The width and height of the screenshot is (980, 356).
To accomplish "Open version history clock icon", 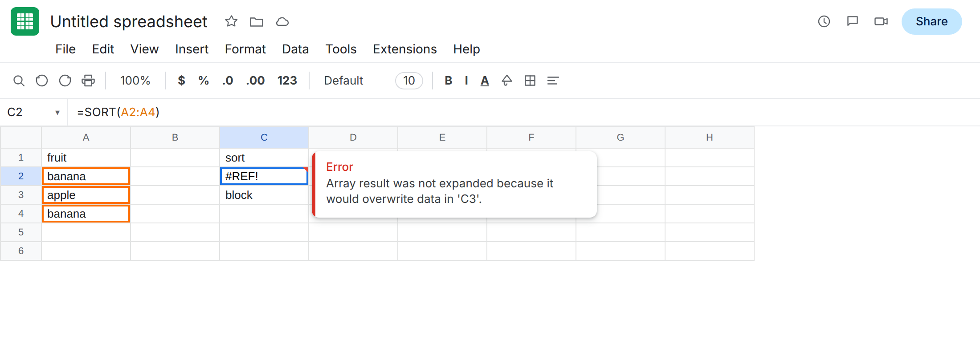I will coord(824,21).
